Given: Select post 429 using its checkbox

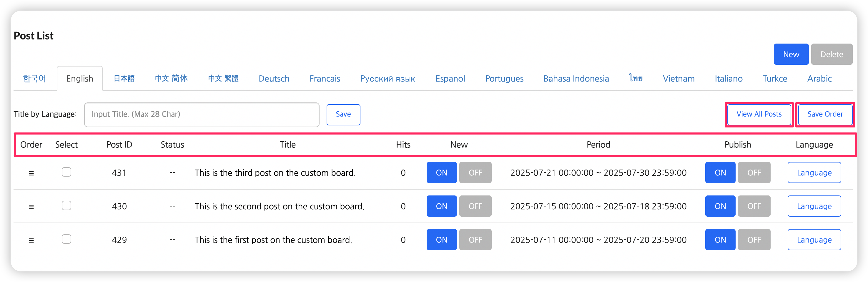Looking at the screenshot, I should pyautogui.click(x=66, y=239).
